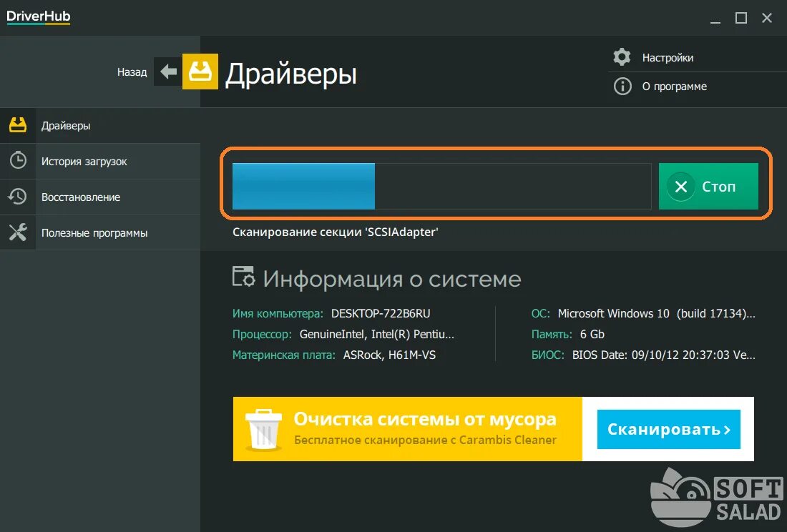
Task: Maximize the DriverHub window
Action: click(740, 18)
